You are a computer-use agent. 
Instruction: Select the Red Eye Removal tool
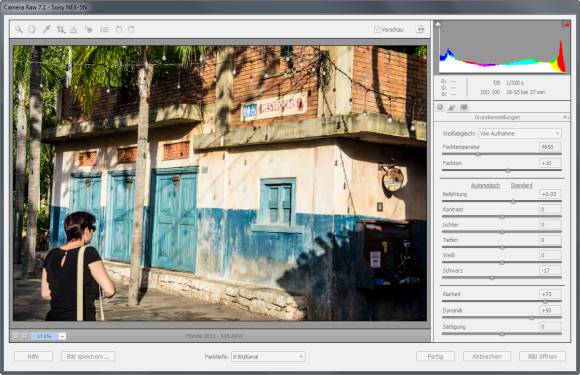88,29
